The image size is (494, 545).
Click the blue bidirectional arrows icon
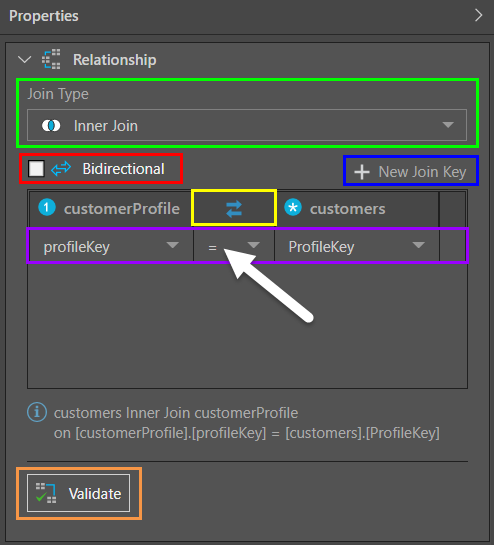coord(61,169)
